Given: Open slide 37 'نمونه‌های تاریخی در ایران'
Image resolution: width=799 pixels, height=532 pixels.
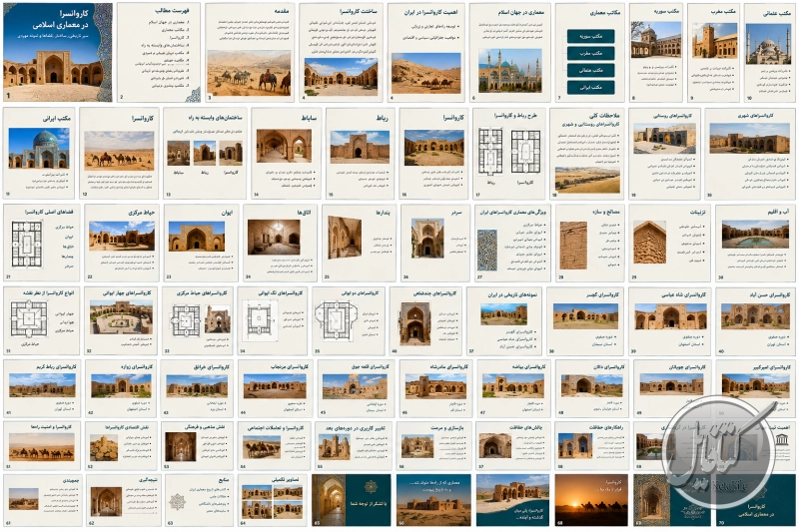Looking at the screenshot, I should pos(504,320).
